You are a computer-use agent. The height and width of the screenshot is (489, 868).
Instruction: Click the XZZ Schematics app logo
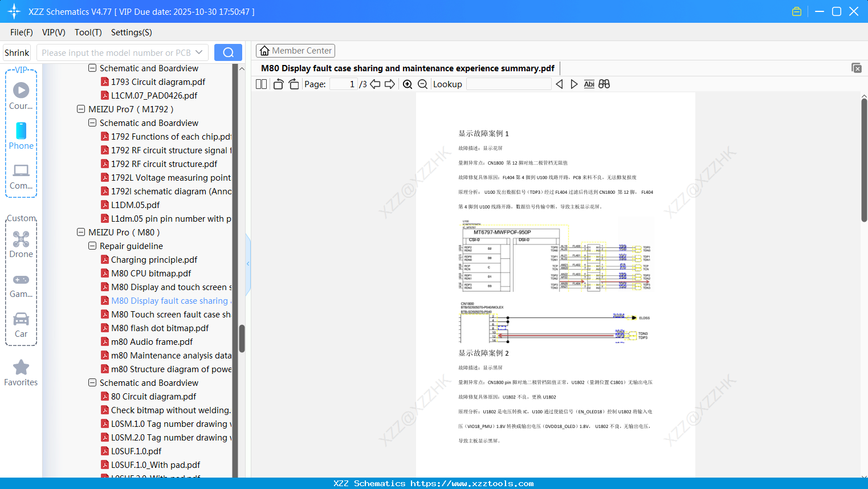(x=14, y=11)
